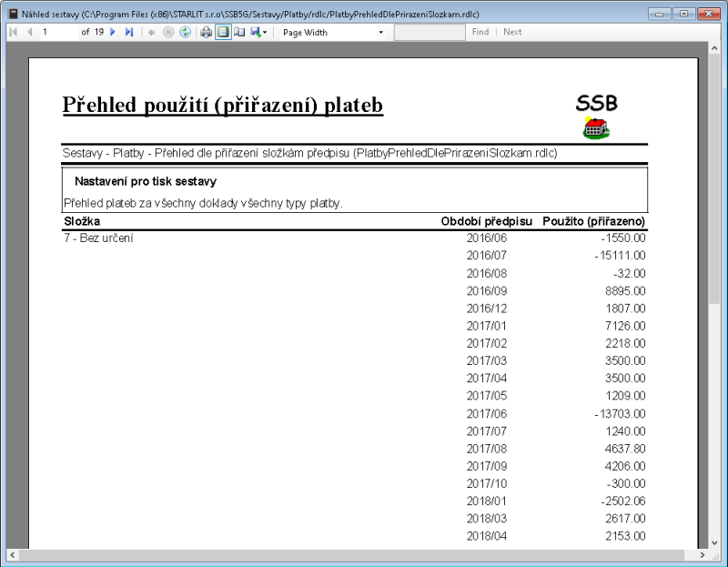Click the Stop rendering icon
728x567 pixels.
(x=168, y=32)
